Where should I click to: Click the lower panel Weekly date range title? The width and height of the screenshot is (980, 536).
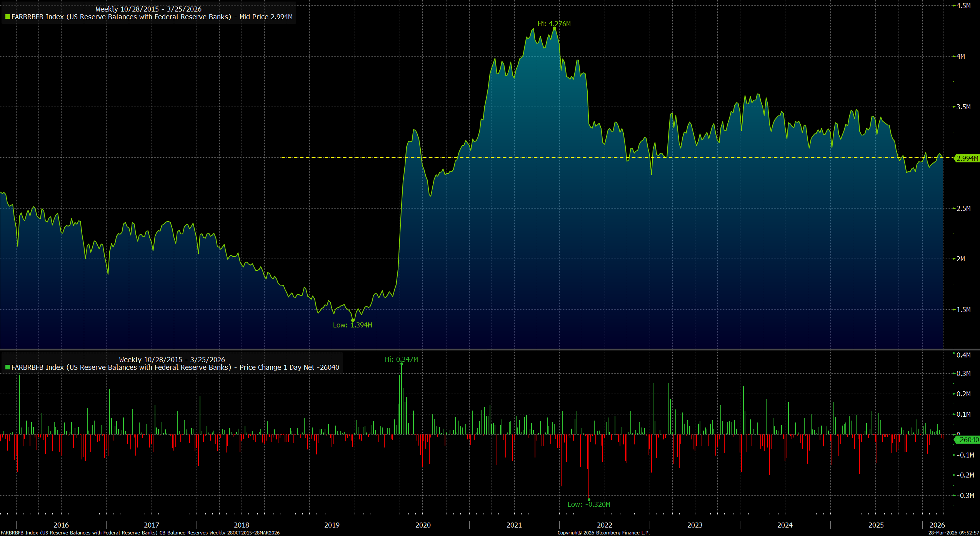(x=172, y=359)
